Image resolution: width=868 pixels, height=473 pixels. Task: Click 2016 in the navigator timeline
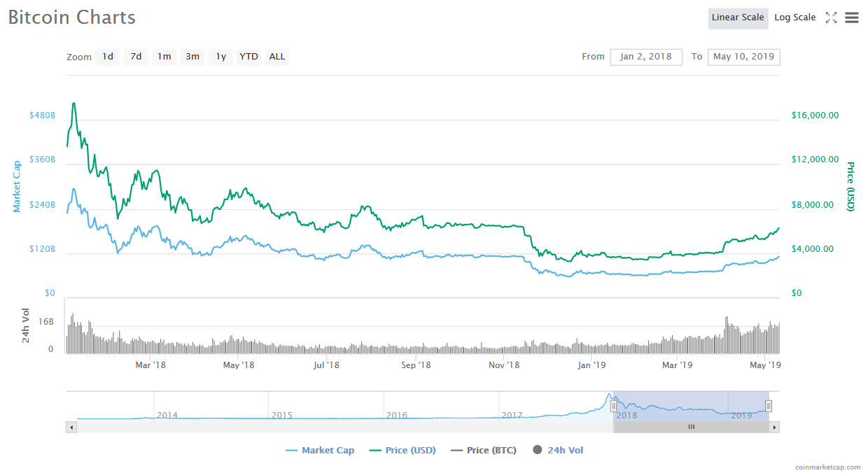397,415
